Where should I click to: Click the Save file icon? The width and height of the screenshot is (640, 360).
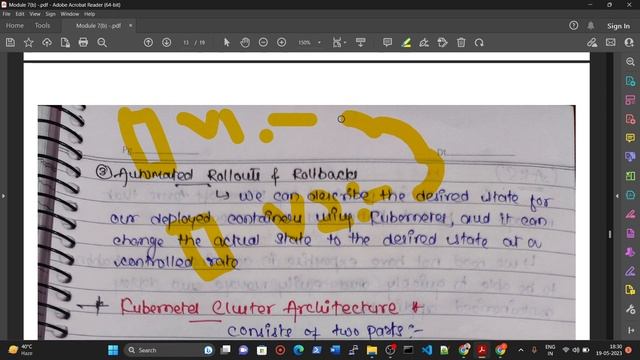tap(10, 42)
